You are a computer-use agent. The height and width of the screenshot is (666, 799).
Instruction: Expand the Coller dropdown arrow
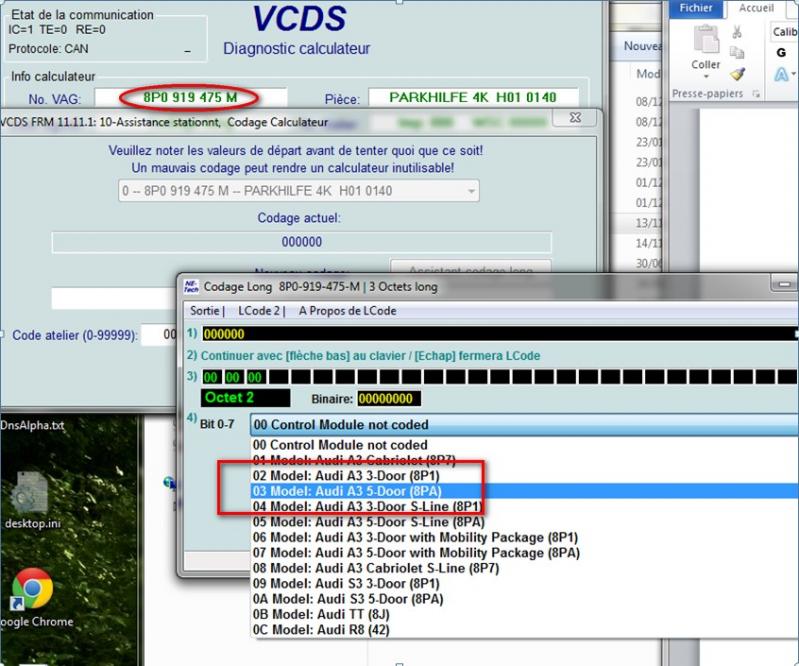pyautogui.click(x=706, y=77)
